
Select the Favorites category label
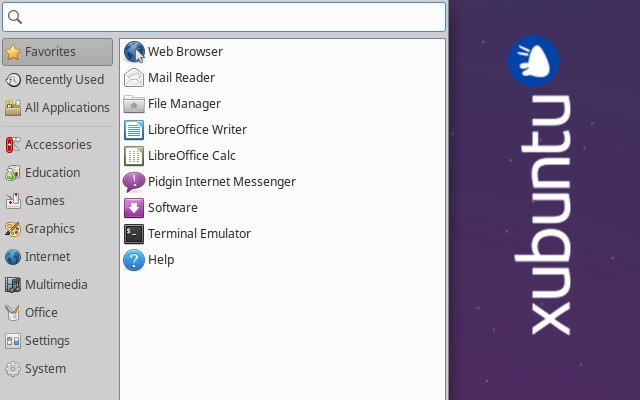(50, 52)
